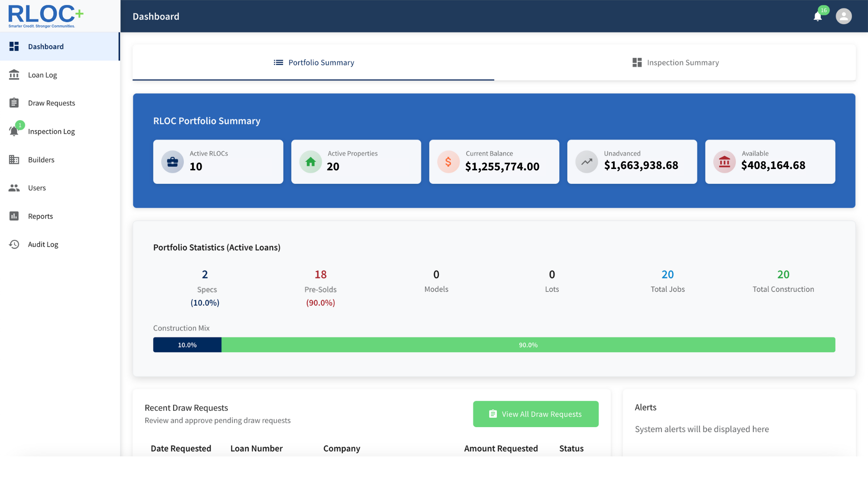868x488 pixels.
Task: Click the notification bell with 16 badge
Action: pyautogui.click(x=818, y=16)
